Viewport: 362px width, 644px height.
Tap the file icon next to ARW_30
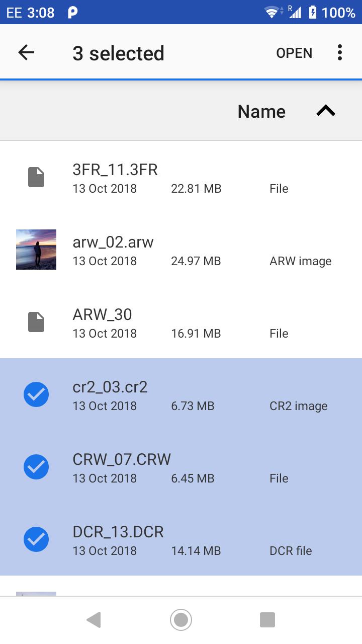coord(36,322)
